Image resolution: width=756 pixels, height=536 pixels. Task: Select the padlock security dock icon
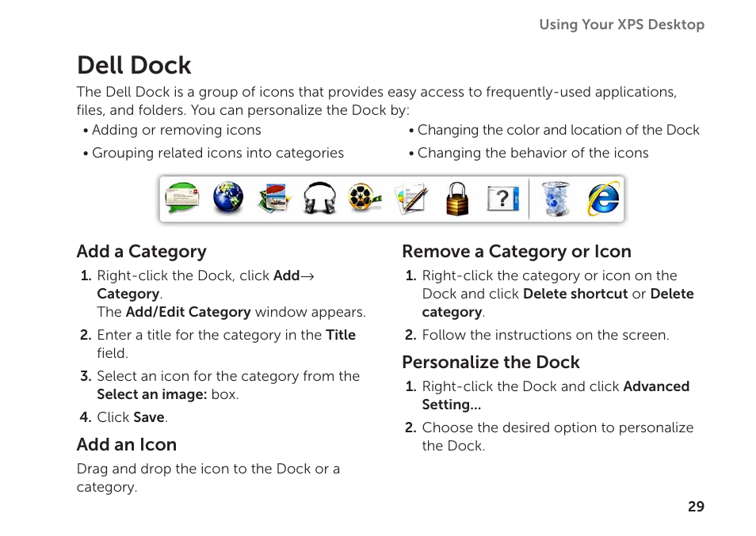click(456, 198)
